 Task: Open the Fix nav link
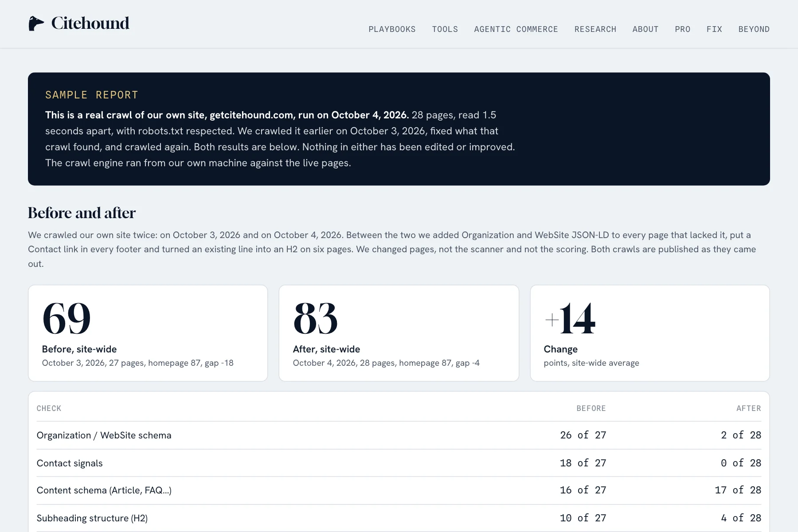[x=714, y=29]
